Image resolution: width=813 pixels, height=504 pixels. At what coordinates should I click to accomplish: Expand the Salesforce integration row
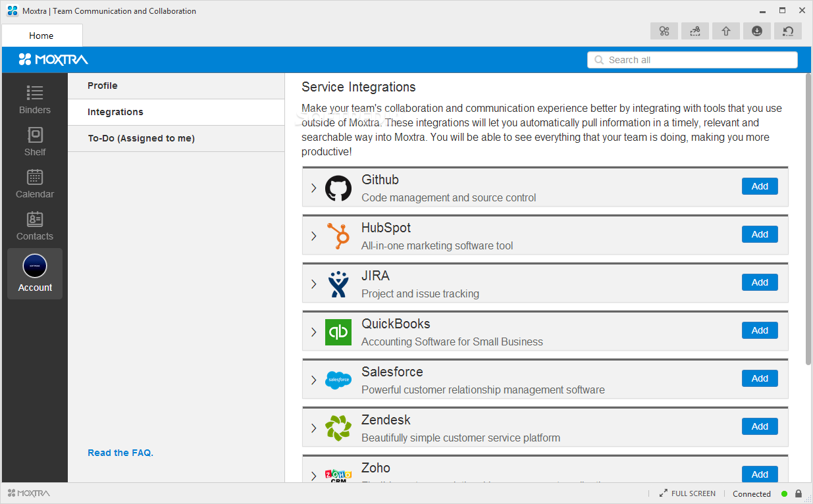(x=313, y=380)
